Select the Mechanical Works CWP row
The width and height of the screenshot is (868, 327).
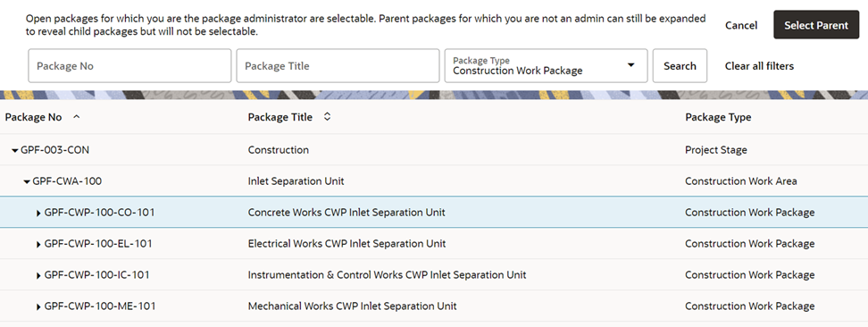point(434,306)
